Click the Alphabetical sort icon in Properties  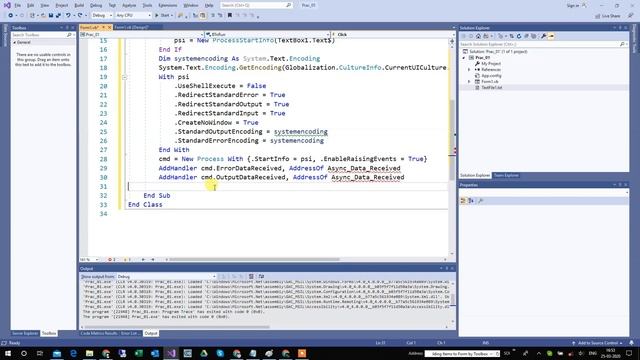pos(471,200)
